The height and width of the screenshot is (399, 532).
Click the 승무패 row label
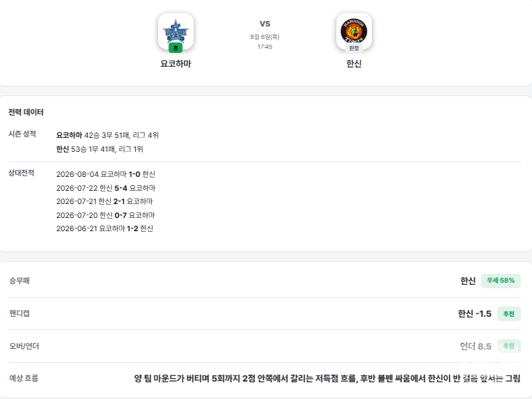[19, 281]
